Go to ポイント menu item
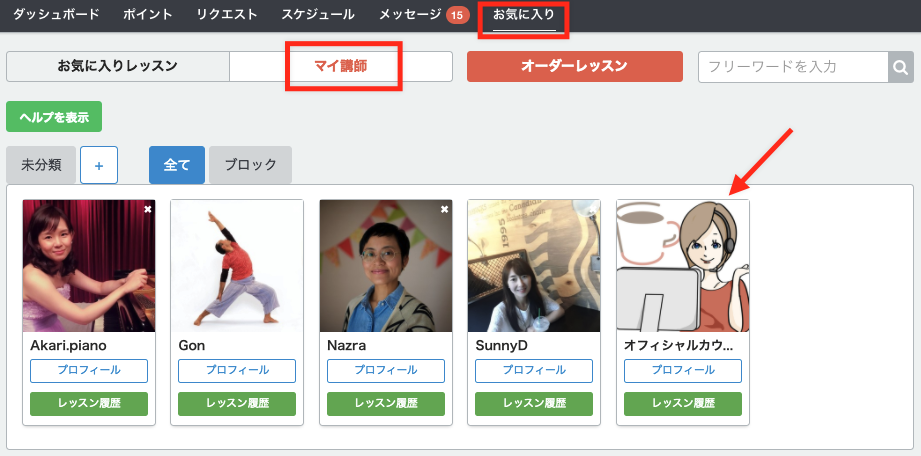921x456 pixels. [148, 14]
